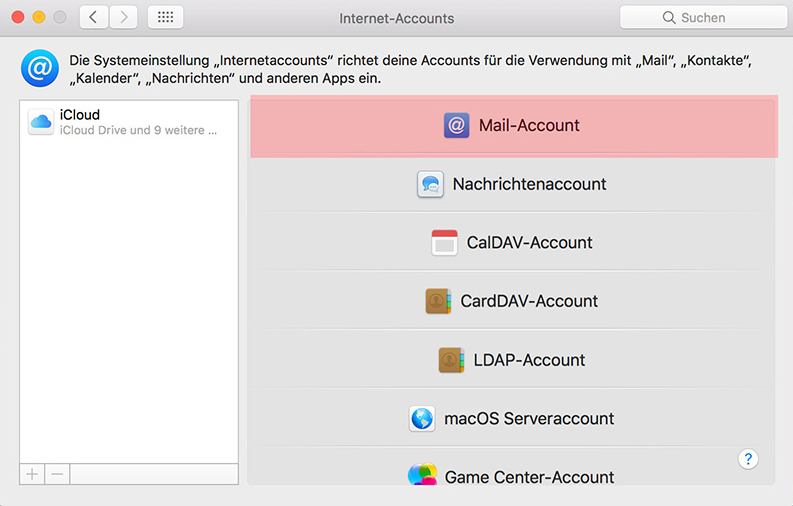Click the Mail-Account @ icon
Image resolution: width=793 pixels, height=506 pixels.
[x=456, y=125]
